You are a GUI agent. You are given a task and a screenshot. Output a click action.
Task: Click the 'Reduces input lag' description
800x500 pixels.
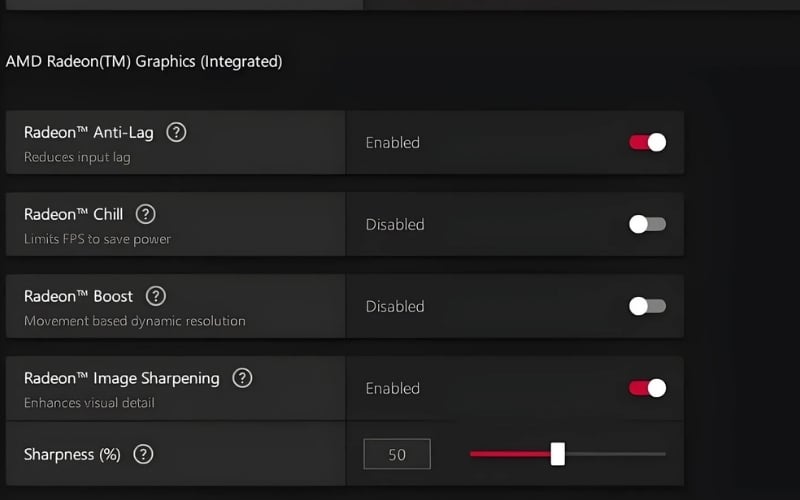(x=77, y=157)
